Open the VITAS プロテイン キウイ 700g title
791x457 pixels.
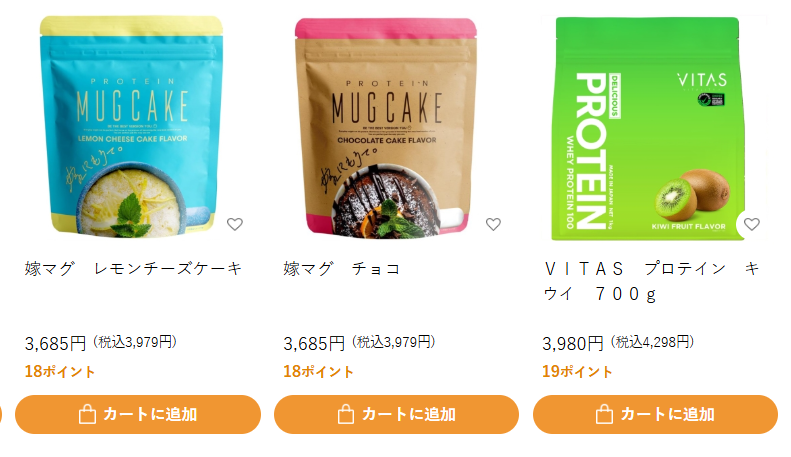click(x=651, y=281)
